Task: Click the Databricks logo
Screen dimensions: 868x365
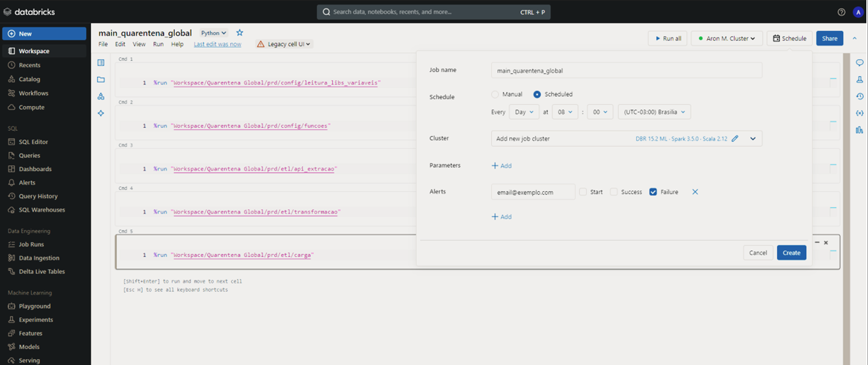Action: (29, 12)
